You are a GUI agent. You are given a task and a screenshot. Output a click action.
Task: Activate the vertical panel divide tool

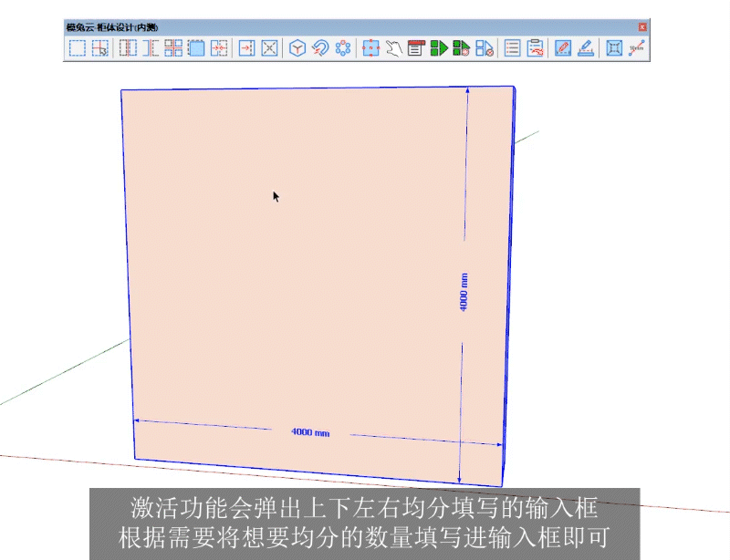click(x=128, y=48)
